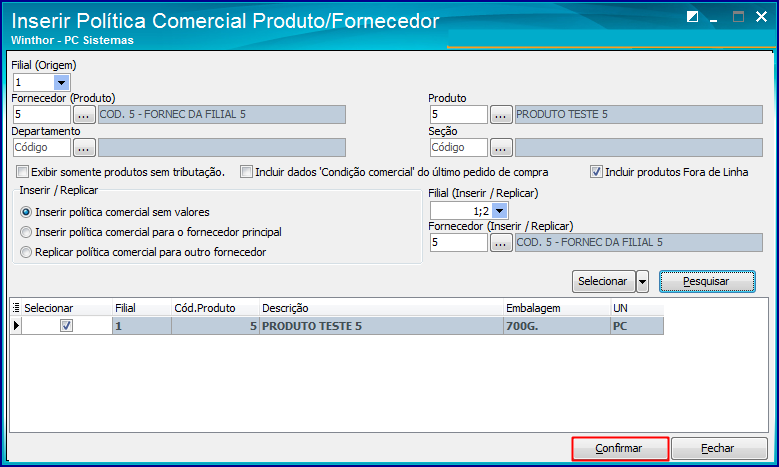Click the PRODUTO TESTE 5 description cell

(x=382, y=326)
